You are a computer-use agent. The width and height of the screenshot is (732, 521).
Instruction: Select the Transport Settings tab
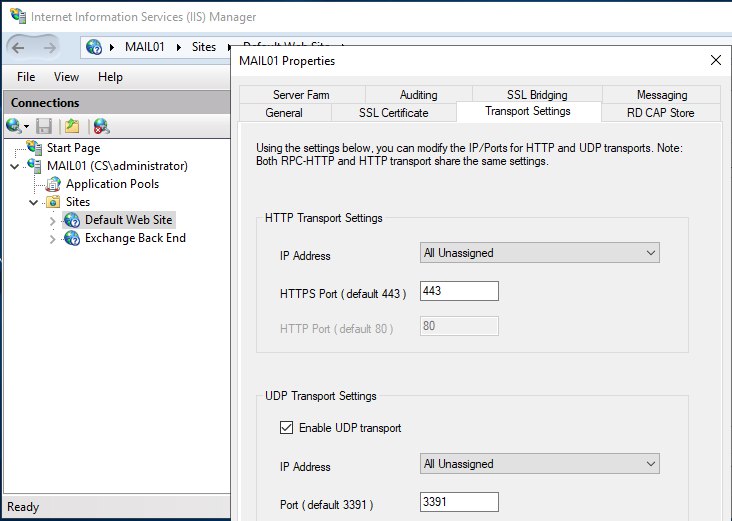[x=528, y=112]
